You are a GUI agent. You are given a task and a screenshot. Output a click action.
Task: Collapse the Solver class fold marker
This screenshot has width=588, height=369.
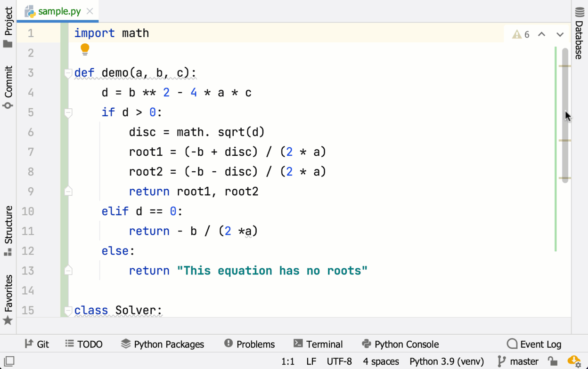click(68, 310)
